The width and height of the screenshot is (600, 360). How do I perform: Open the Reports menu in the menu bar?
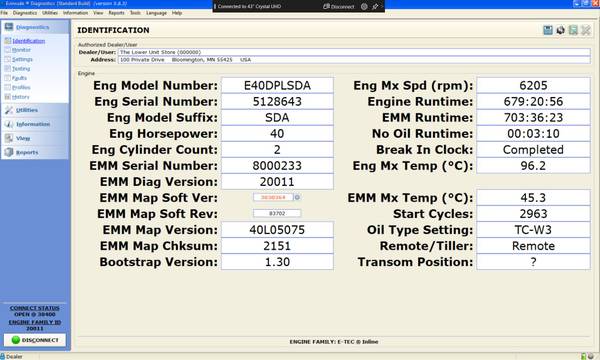116,13
